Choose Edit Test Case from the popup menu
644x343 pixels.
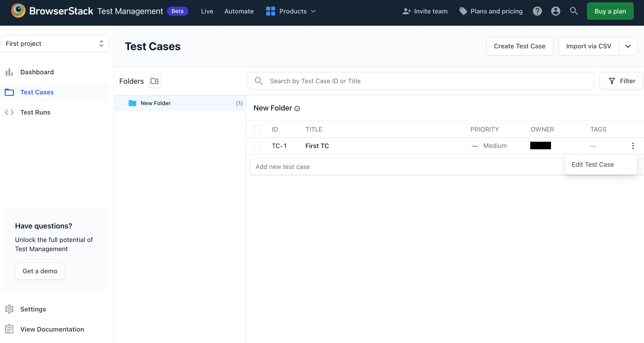tap(593, 164)
